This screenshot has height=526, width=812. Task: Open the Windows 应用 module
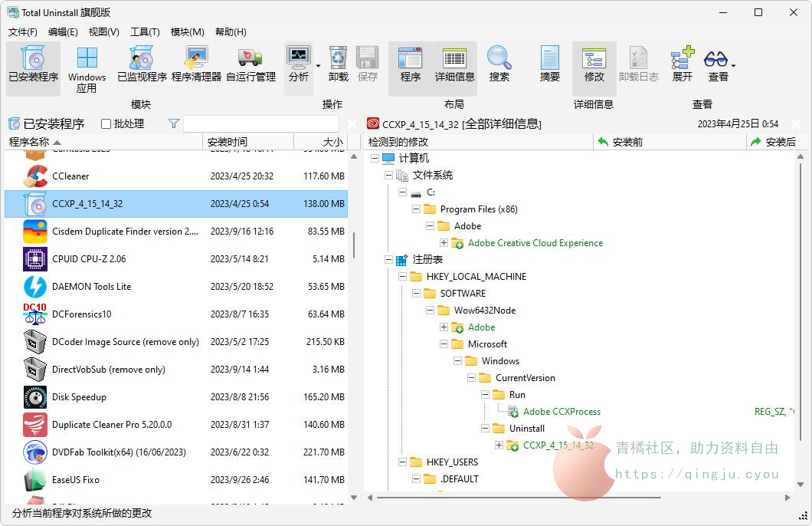(87, 70)
